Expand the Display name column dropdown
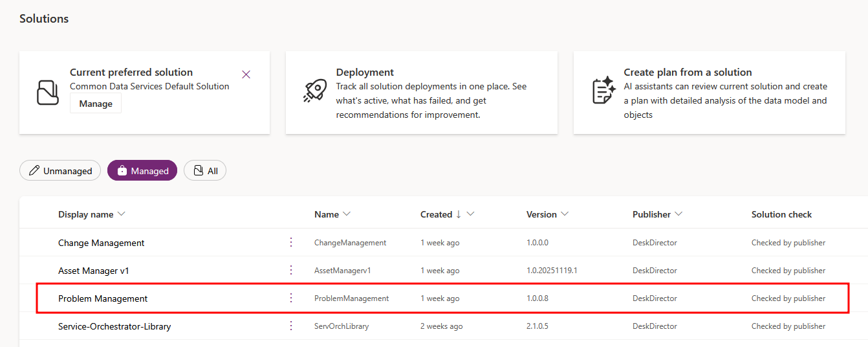This screenshot has height=347, width=868. coord(122,214)
